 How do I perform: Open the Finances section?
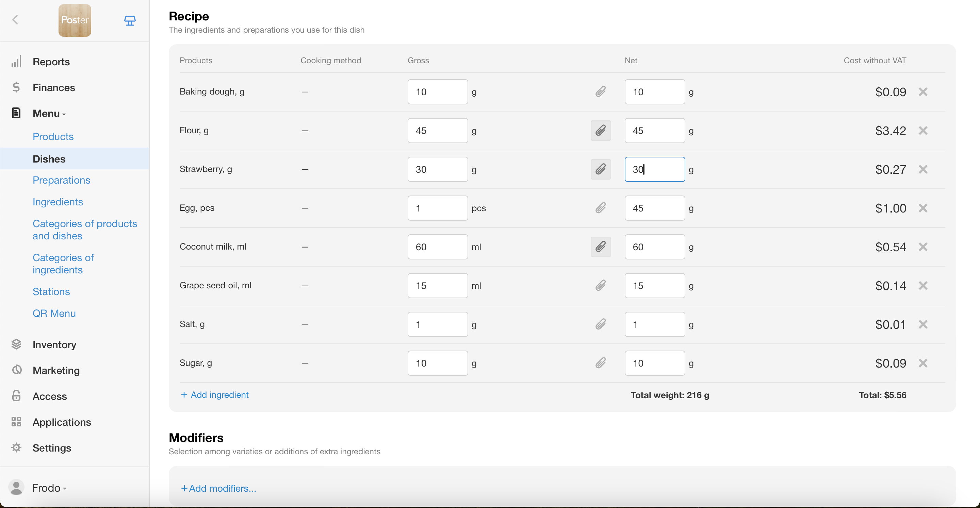[x=54, y=87]
